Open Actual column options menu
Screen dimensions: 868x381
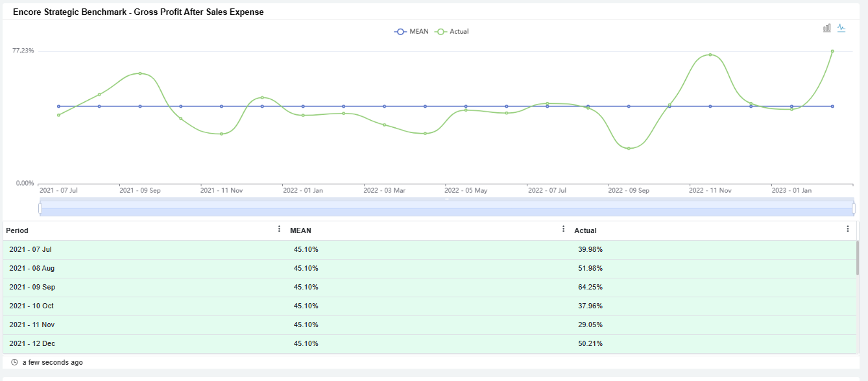click(x=848, y=229)
